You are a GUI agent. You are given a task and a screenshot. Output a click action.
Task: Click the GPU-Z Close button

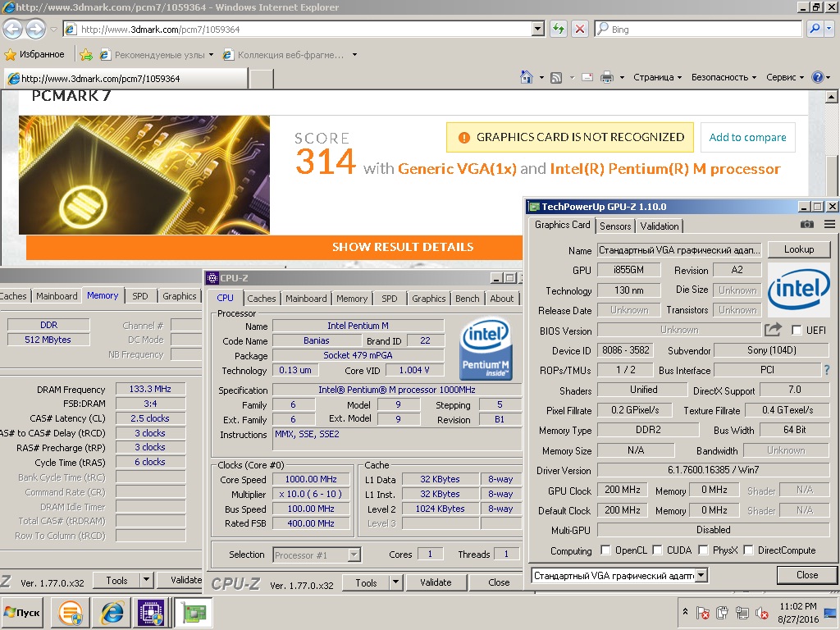807,575
